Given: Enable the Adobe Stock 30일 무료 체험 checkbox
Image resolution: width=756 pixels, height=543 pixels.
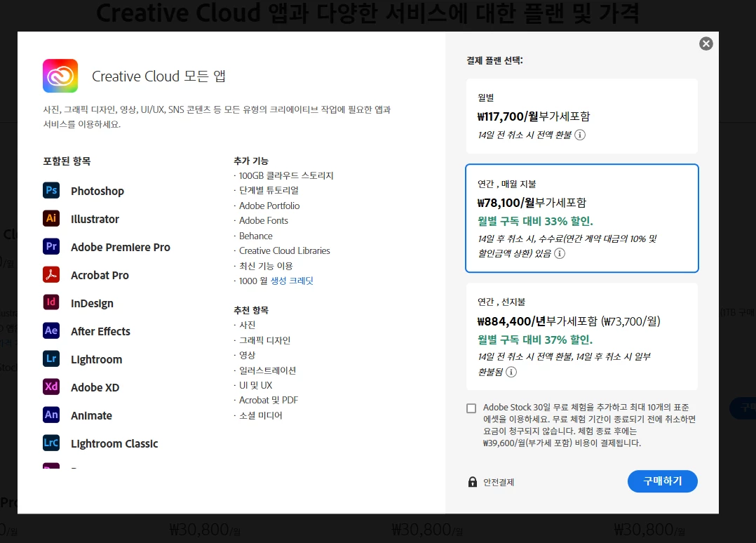Looking at the screenshot, I should point(471,408).
